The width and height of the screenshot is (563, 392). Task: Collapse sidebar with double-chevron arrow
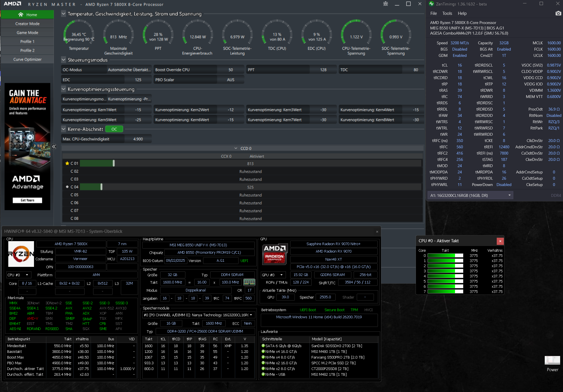click(54, 147)
